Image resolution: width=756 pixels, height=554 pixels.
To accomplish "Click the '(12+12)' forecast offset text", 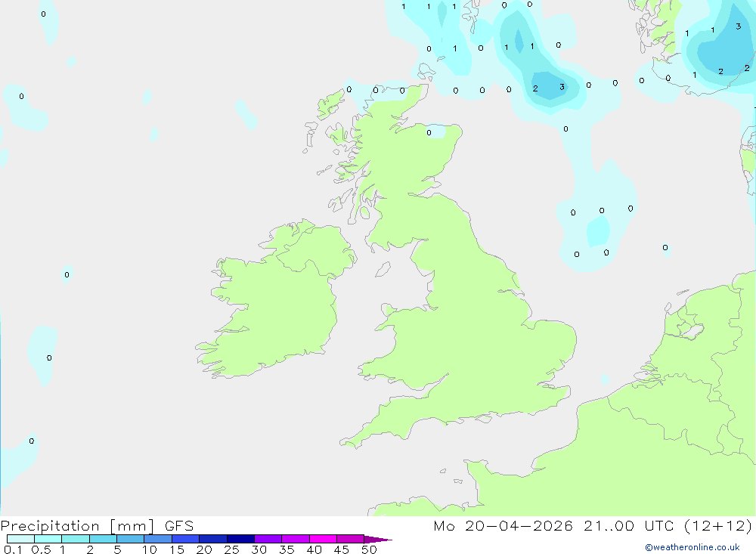I will [718, 526].
